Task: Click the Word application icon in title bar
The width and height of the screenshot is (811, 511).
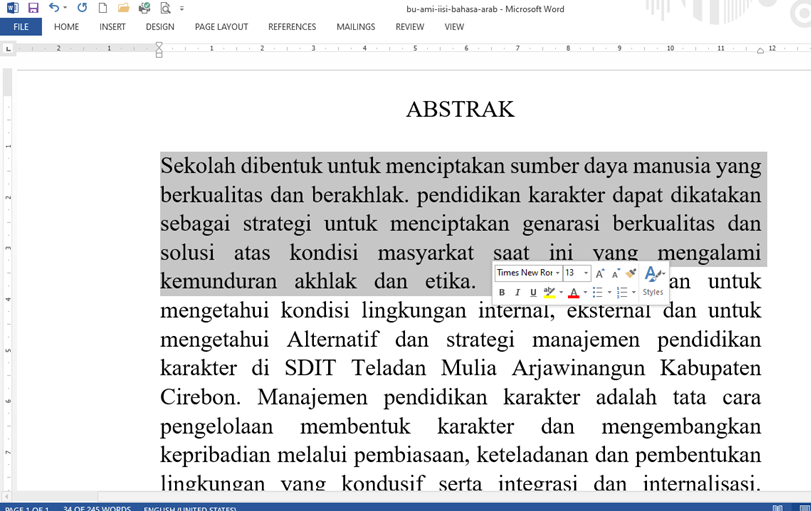Action: (12, 8)
